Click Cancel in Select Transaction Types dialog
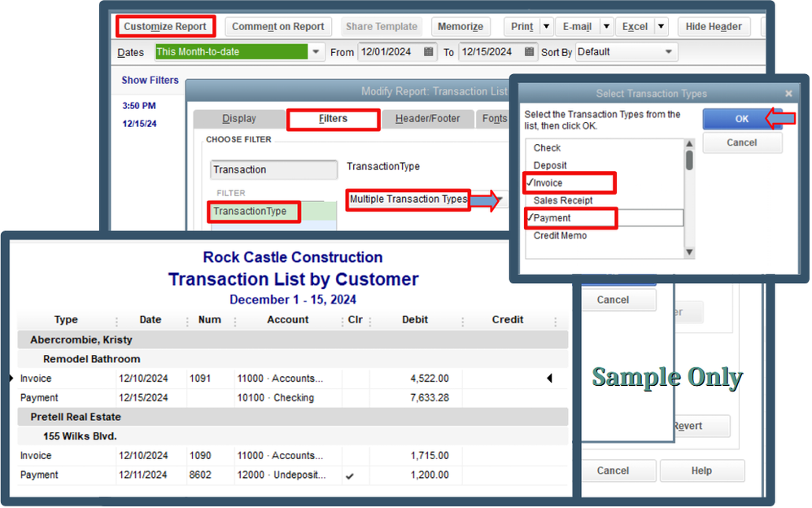The height and width of the screenshot is (508, 812). point(741,142)
